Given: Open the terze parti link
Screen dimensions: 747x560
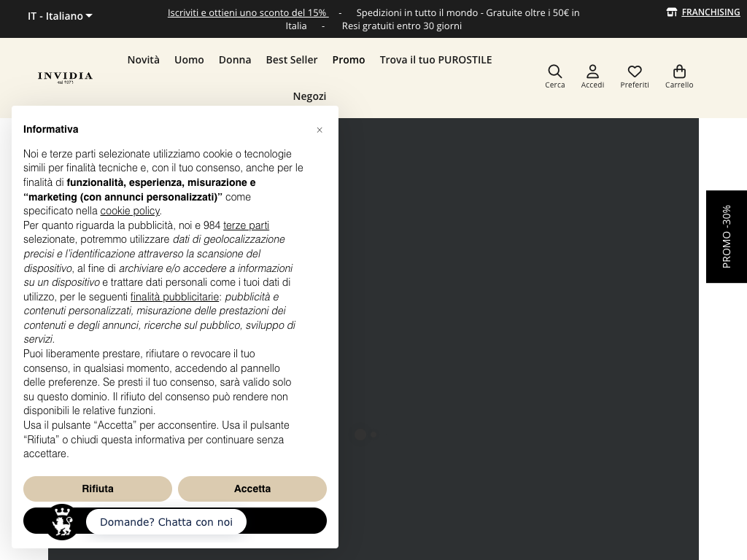Looking at the screenshot, I should (246, 225).
